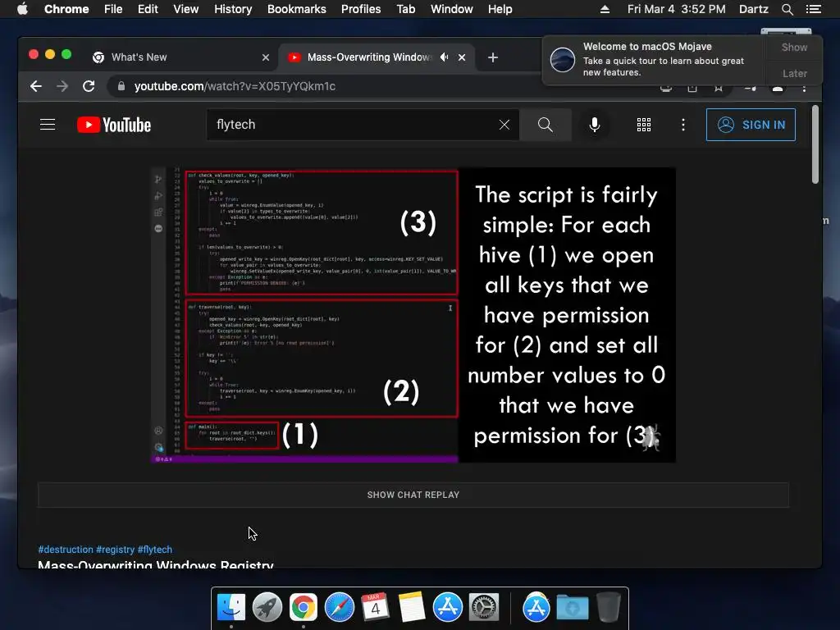840x630 pixels.
Task: Open the Apple menu
Action: (x=22, y=9)
